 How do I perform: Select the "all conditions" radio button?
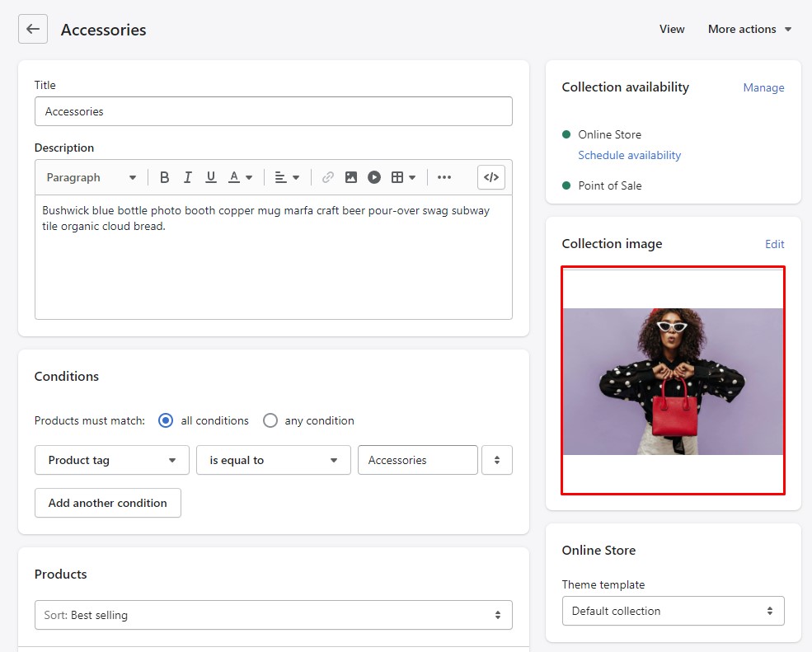(166, 420)
